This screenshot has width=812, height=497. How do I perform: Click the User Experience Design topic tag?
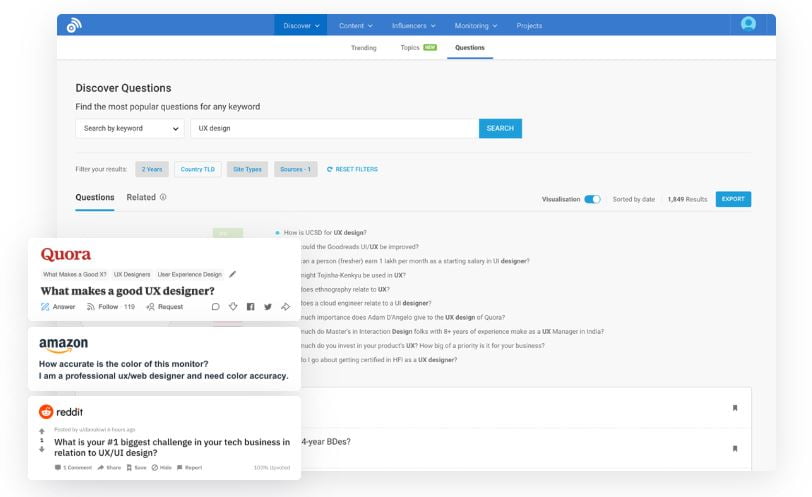click(190, 274)
